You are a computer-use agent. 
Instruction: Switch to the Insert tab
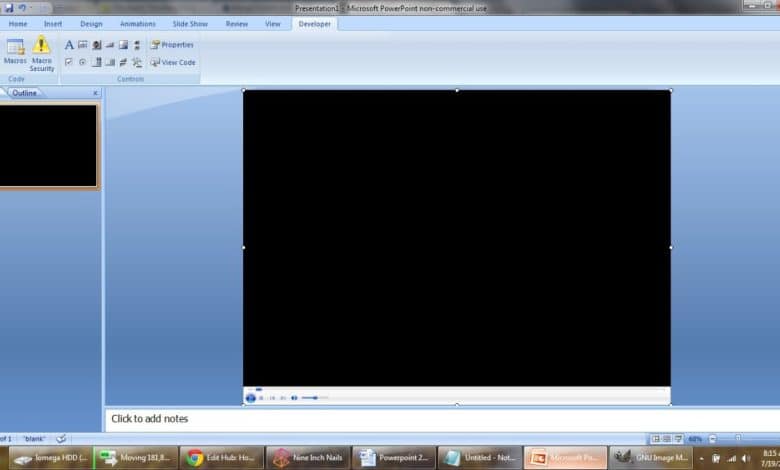pos(53,24)
